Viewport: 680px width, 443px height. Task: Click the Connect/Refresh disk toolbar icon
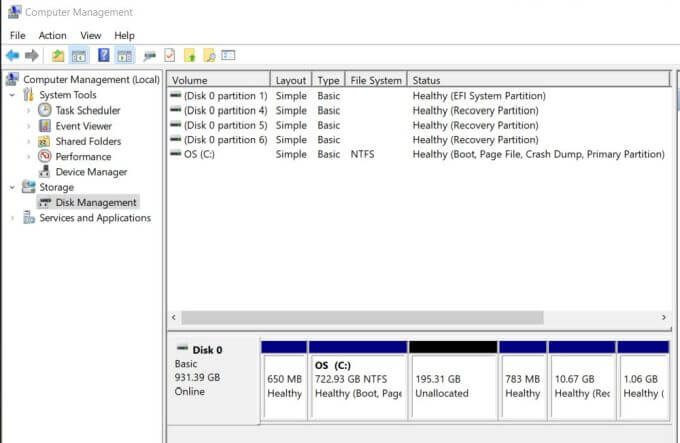click(150, 56)
